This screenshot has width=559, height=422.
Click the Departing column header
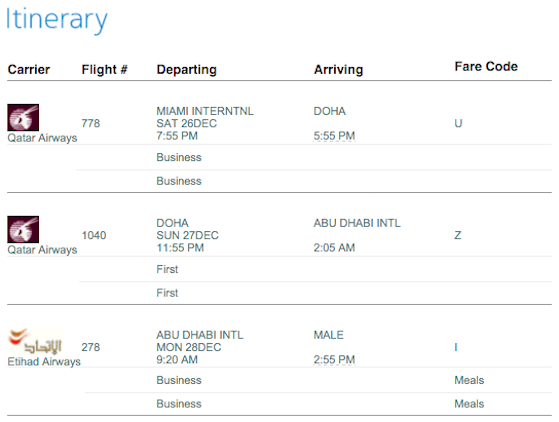[x=186, y=70]
